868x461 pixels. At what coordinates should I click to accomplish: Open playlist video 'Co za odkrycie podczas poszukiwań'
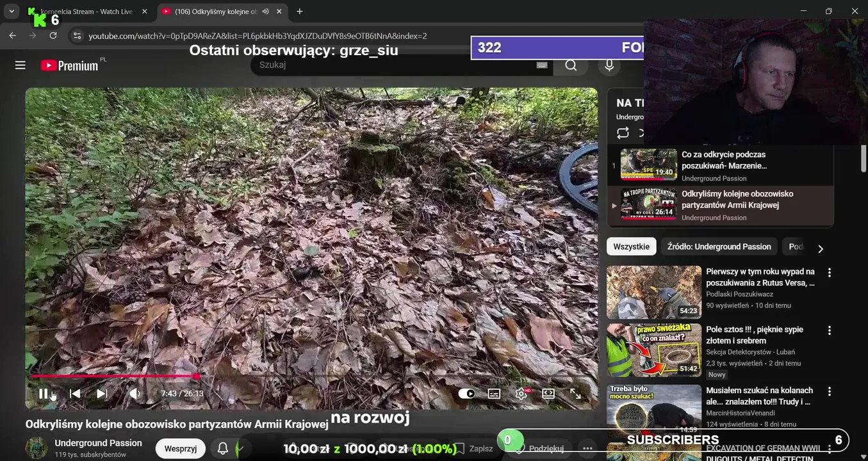pyautogui.click(x=724, y=160)
